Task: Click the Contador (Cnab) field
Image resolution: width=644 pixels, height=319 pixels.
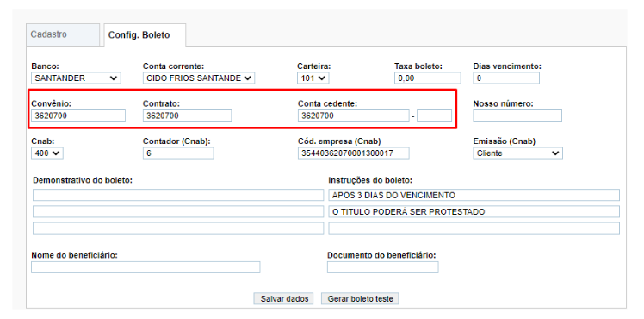Action: [178, 153]
